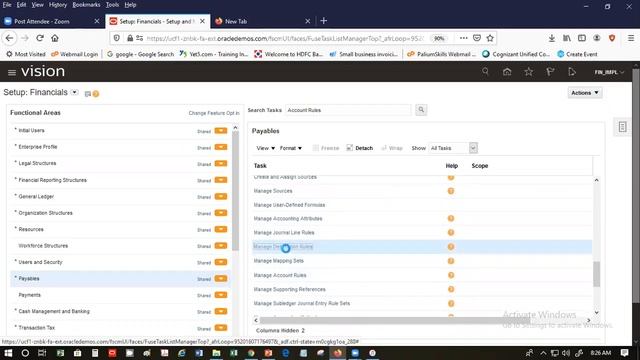
Task: Click the Detach table button
Action: 360,148
